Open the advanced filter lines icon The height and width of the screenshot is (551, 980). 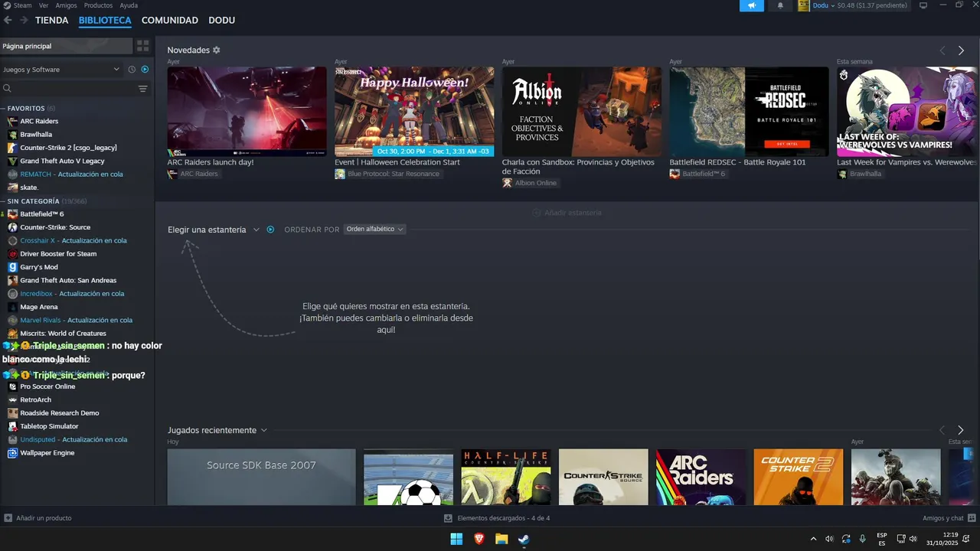click(x=142, y=89)
